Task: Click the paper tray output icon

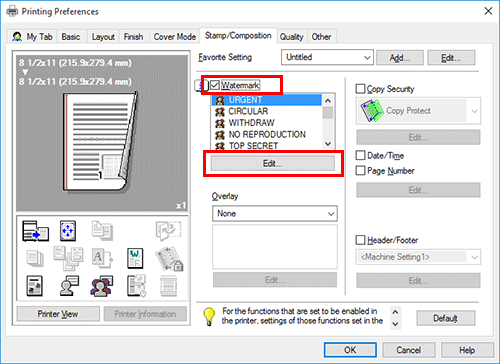Action: pos(35,231)
